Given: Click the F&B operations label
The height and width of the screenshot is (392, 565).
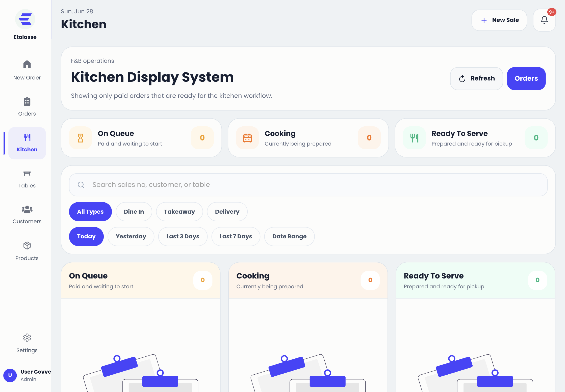Looking at the screenshot, I should (92, 61).
